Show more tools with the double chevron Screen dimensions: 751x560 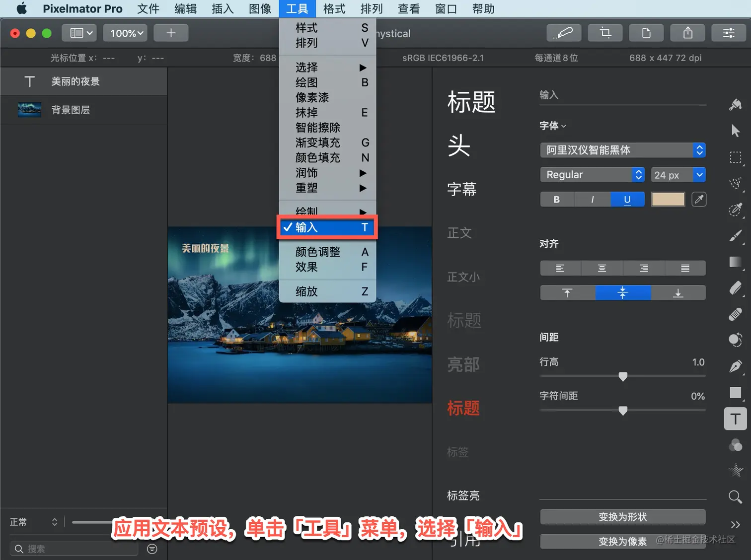coord(736,524)
